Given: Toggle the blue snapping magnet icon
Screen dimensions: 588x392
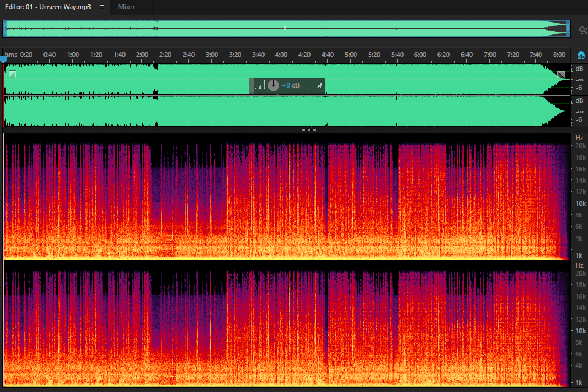Looking at the screenshot, I should coord(581,56).
